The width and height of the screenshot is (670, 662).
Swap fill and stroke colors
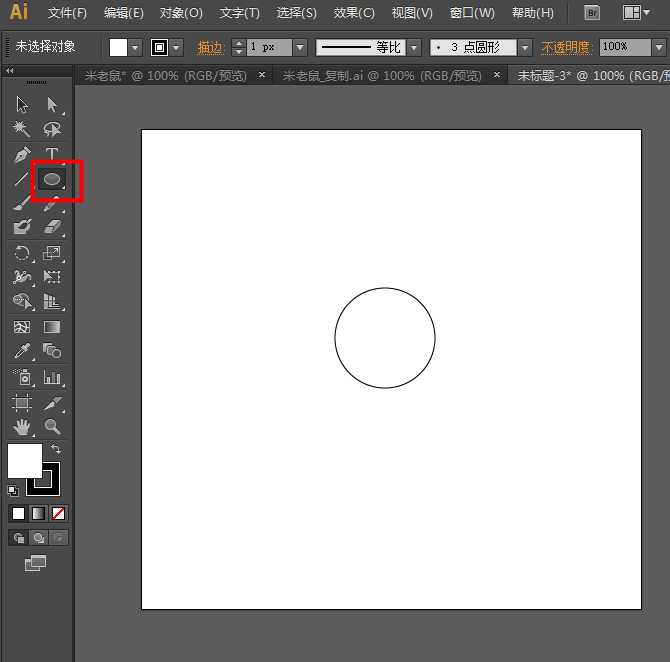point(56,449)
